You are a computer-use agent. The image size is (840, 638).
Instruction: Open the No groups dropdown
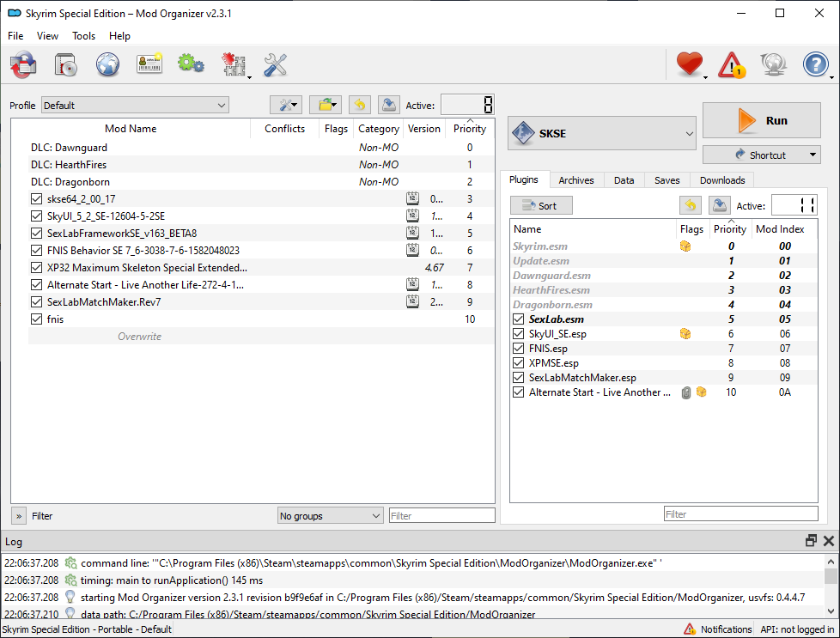[330, 516]
